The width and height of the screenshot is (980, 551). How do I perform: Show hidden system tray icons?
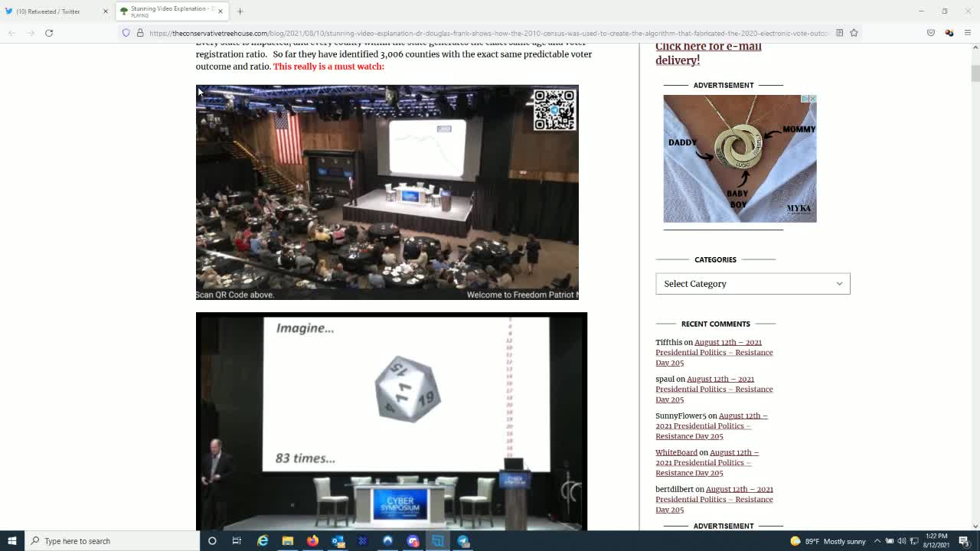(x=877, y=541)
